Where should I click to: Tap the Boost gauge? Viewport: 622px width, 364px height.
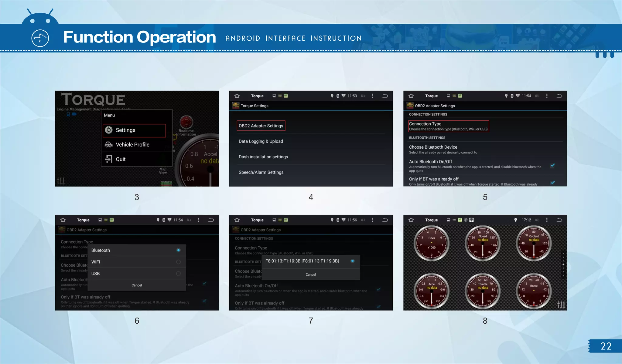point(534,291)
